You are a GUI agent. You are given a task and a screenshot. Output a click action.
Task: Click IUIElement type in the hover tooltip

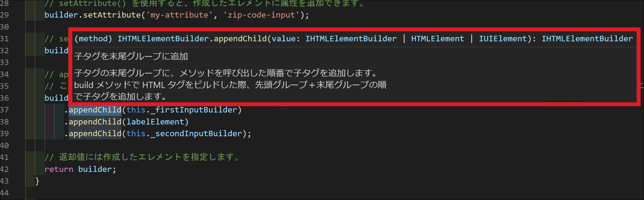coord(503,39)
